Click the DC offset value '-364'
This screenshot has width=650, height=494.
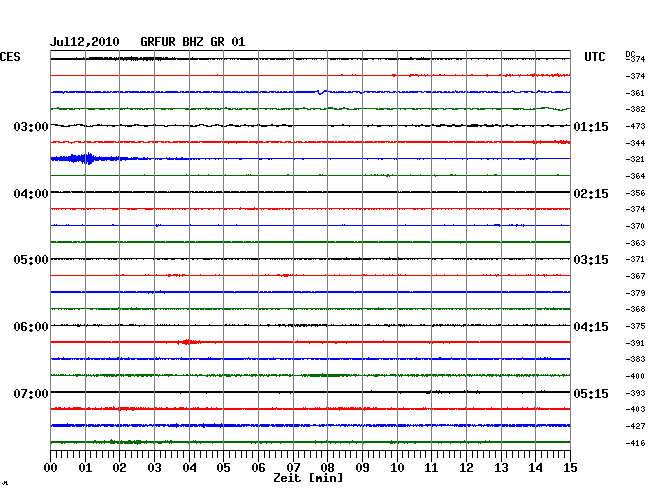(x=635, y=177)
